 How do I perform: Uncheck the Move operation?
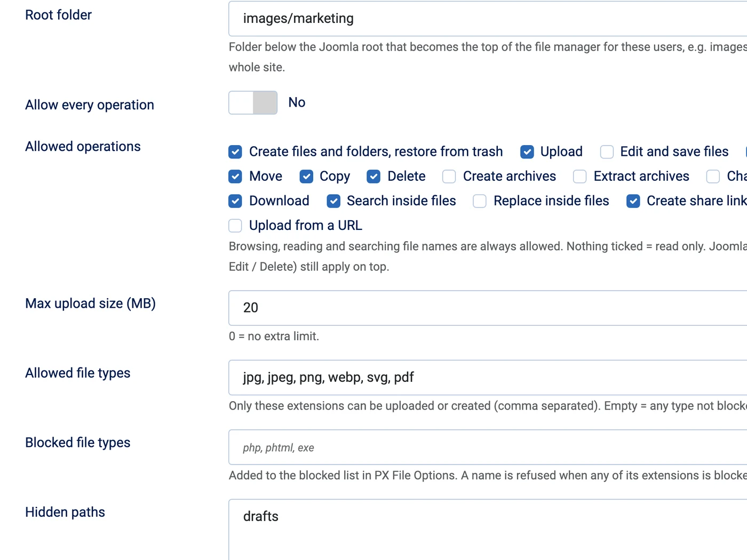click(x=235, y=177)
